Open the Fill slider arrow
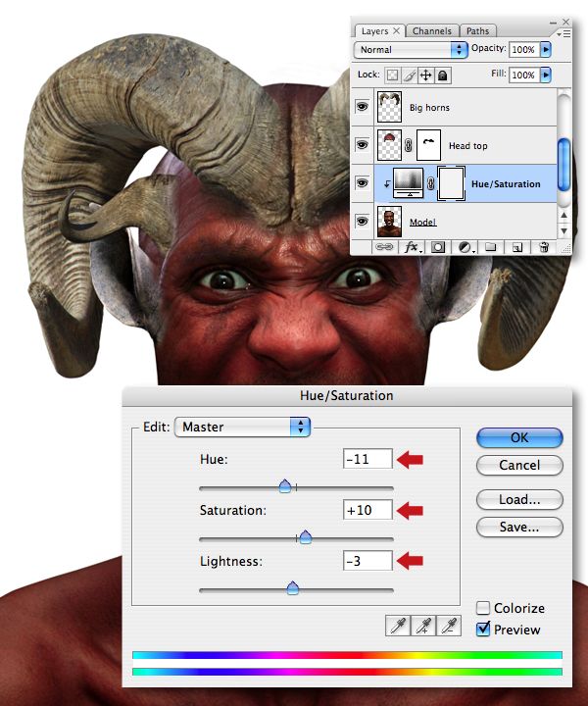Screen dimensions: 588x706 (x=546, y=75)
